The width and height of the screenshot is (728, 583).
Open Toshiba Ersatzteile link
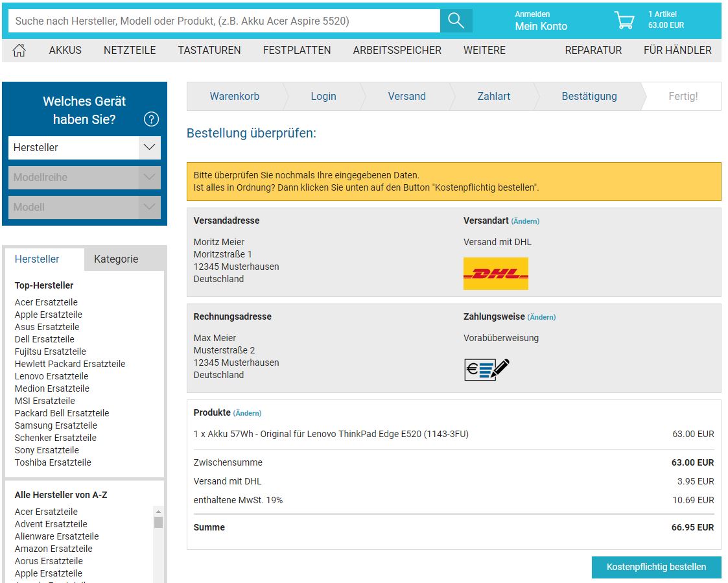tap(53, 462)
